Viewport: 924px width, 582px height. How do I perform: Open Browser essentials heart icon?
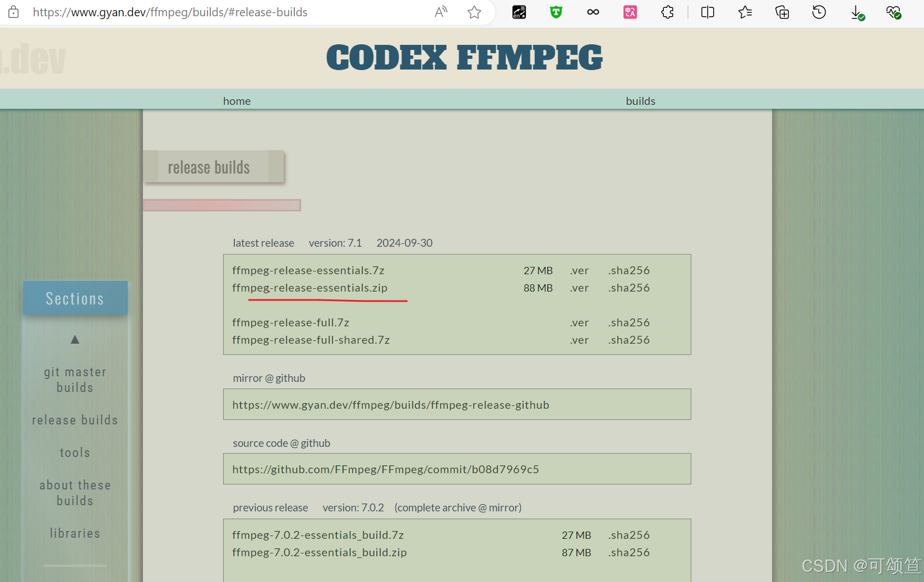894,12
